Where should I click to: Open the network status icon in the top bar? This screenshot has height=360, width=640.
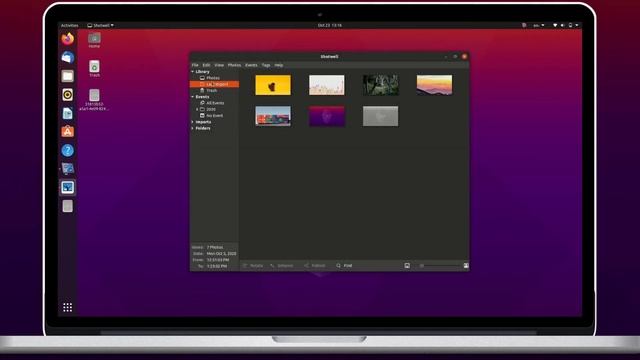tap(555, 25)
